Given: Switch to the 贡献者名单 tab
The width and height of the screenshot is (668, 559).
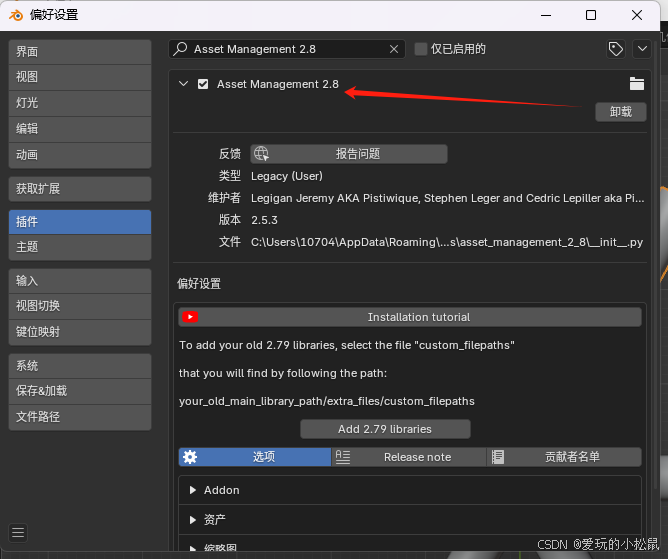Looking at the screenshot, I should click(x=564, y=457).
